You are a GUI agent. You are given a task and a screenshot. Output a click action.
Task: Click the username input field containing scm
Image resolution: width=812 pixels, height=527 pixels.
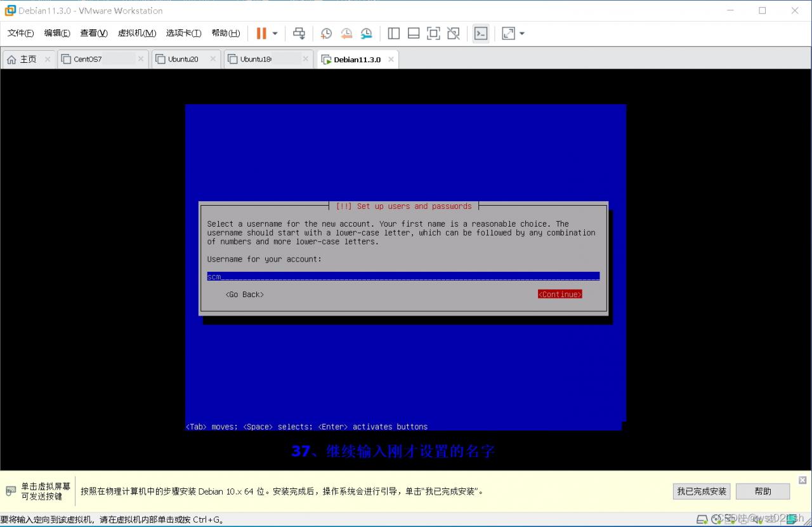coord(403,276)
